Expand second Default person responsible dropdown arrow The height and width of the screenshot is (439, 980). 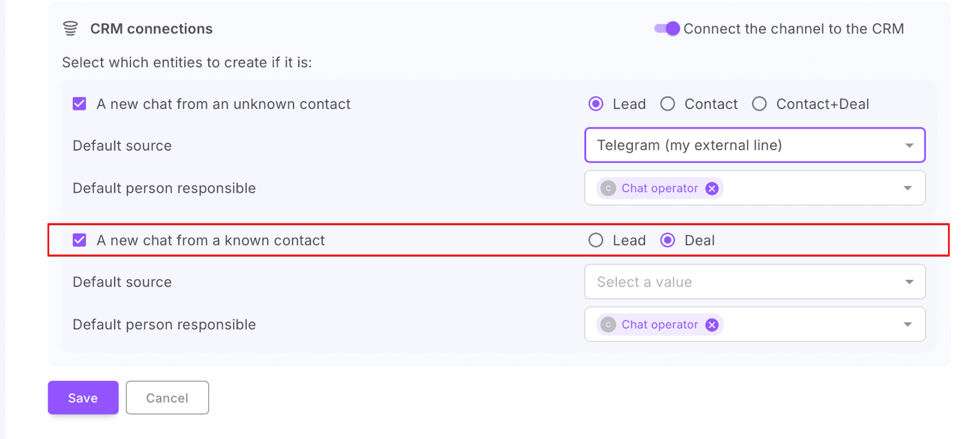[x=908, y=325]
